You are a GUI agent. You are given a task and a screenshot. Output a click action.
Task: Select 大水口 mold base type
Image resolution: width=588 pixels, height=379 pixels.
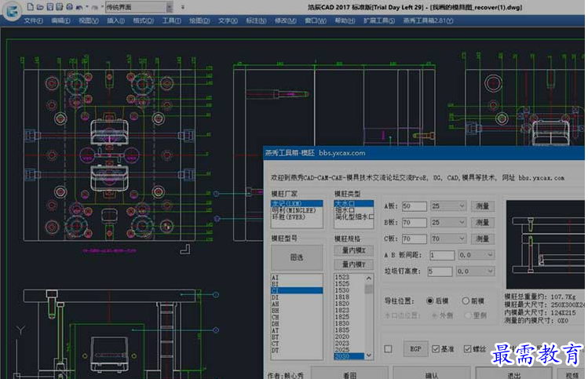coord(353,203)
